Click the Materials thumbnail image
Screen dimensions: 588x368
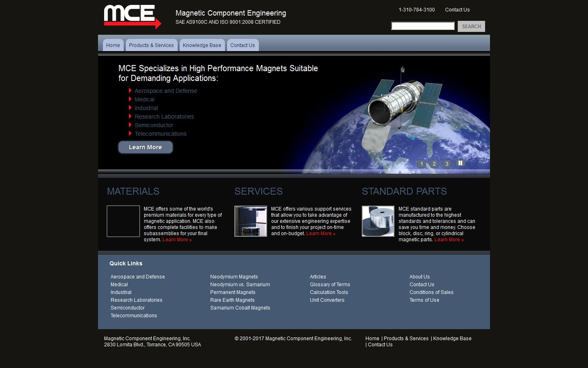tap(123, 221)
